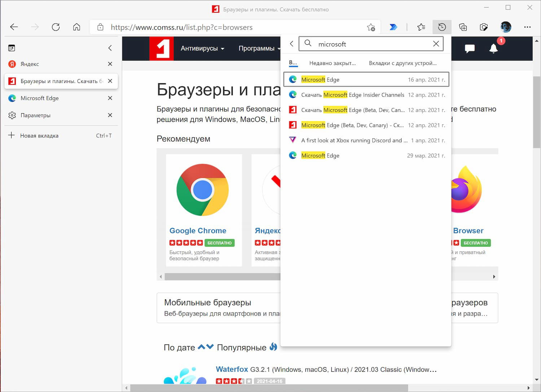Click the blue flame icon next to Популярные
Image resolution: width=541 pixels, height=392 pixels.
[273, 347]
